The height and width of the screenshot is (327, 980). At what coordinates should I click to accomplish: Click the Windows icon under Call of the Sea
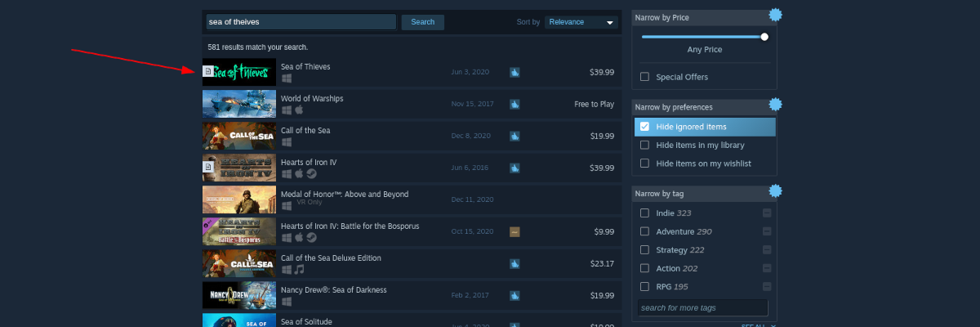287,141
